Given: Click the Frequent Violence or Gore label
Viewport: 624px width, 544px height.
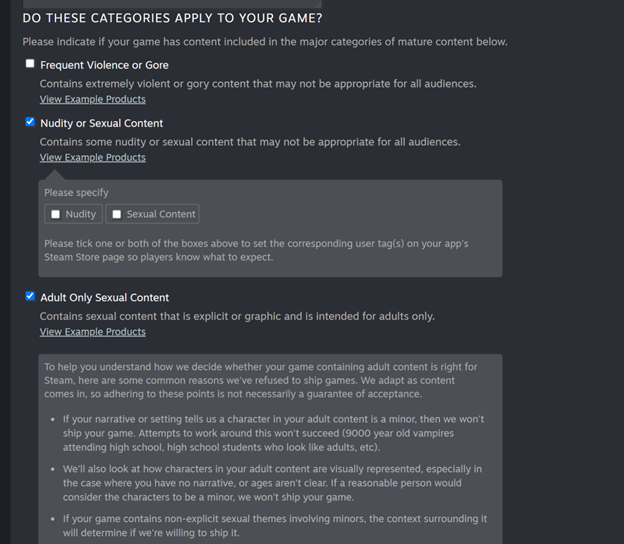Looking at the screenshot, I should coord(104,65).
